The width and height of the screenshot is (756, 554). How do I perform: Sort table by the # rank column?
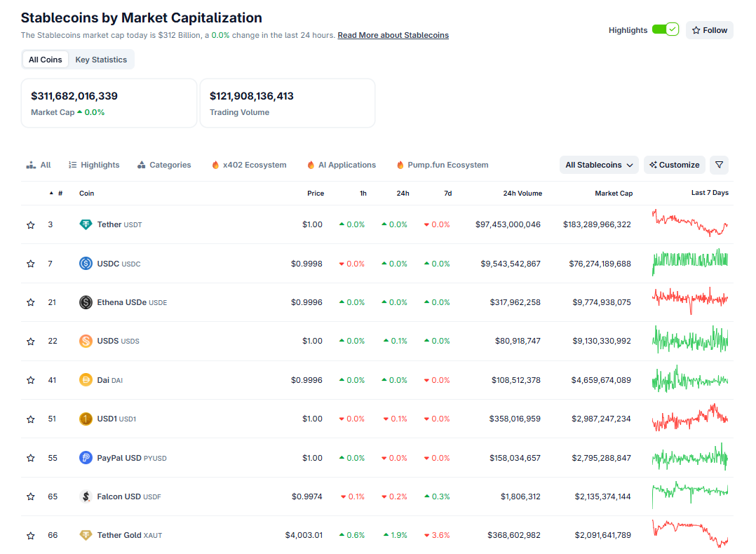(60, 193)
